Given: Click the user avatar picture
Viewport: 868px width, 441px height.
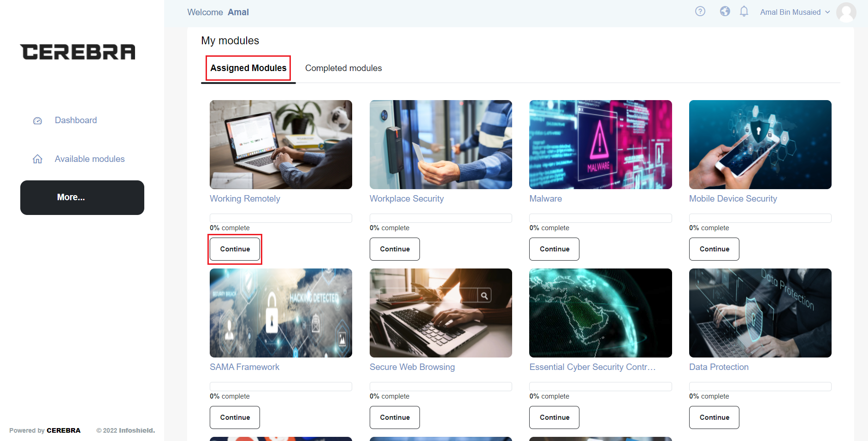Looking at the screenshot, I should click(846, 12).
